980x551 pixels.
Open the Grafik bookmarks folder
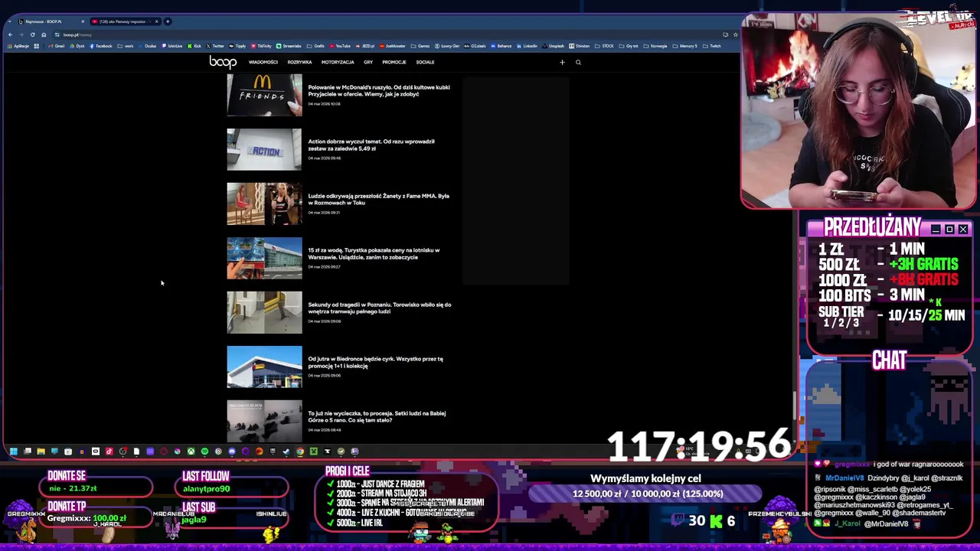pyautogui.click(x=314, y=46)
